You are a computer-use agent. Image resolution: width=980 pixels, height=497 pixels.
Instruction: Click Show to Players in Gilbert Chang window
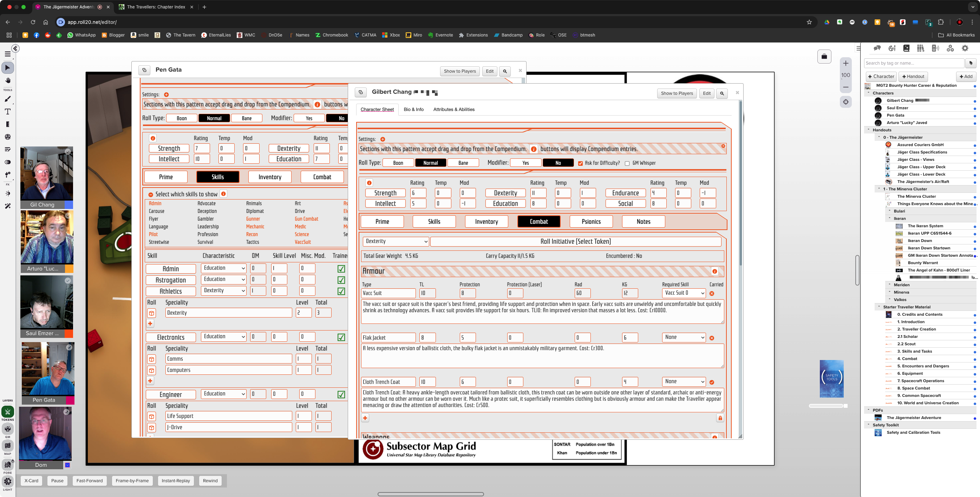click(677, 93)
